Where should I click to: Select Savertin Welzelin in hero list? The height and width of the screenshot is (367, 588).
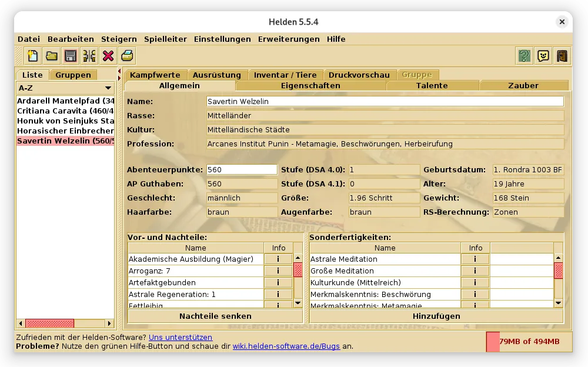pyautogui.click(x=65, y=141)
